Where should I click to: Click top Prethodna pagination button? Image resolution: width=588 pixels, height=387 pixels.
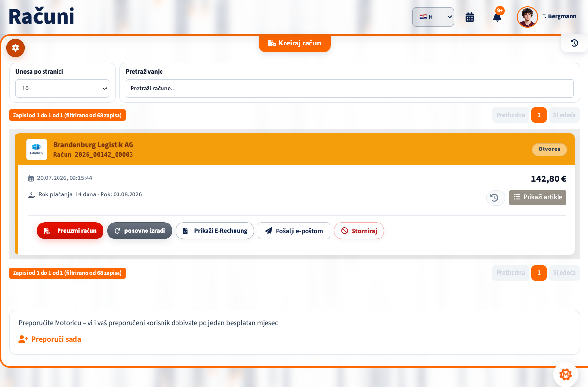pyautogui.click(x=510, y=115)
